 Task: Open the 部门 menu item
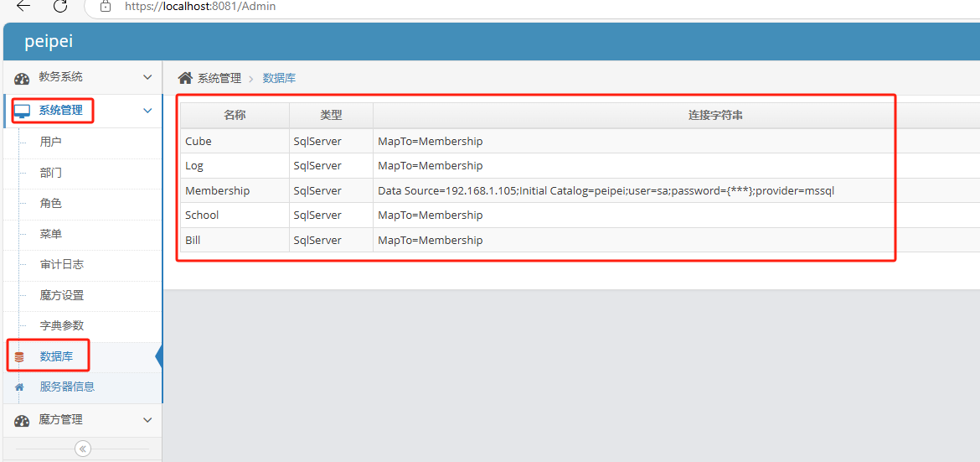tap(50, 173)
